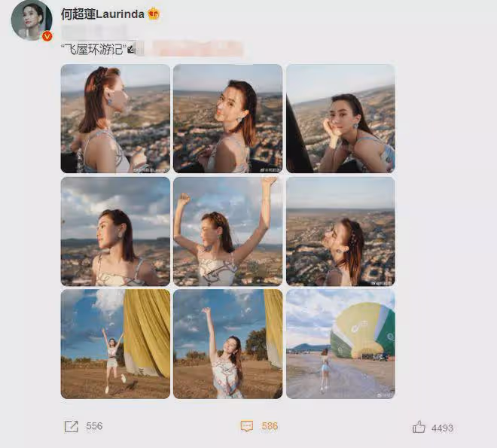Screen dimensions: 497x448
Task: Open username link 何超蓮Laurinda
Action: coord(102,14)
